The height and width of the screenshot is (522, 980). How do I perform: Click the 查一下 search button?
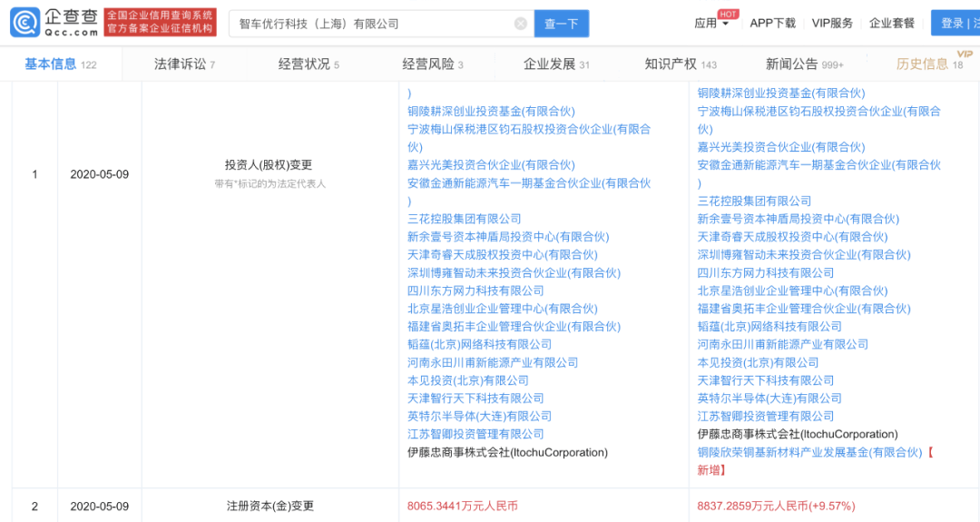click(x=562, y=24)
